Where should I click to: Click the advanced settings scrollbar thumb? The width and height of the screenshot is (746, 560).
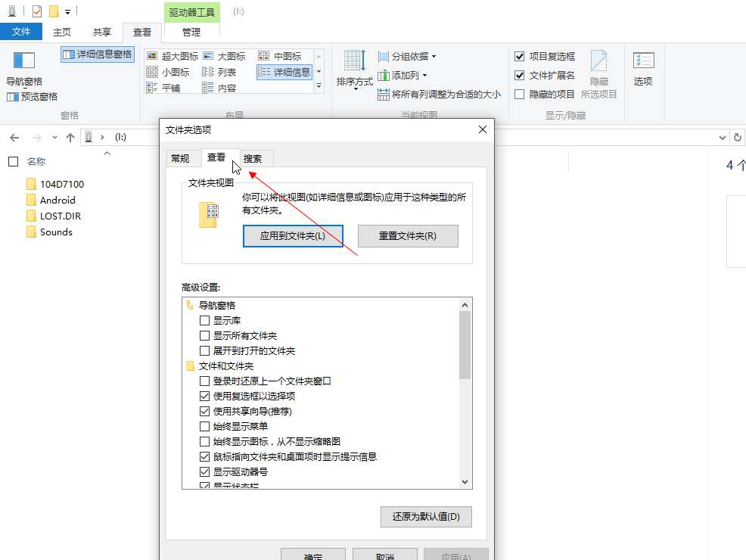pyautogui.click(x=465, y=345)
